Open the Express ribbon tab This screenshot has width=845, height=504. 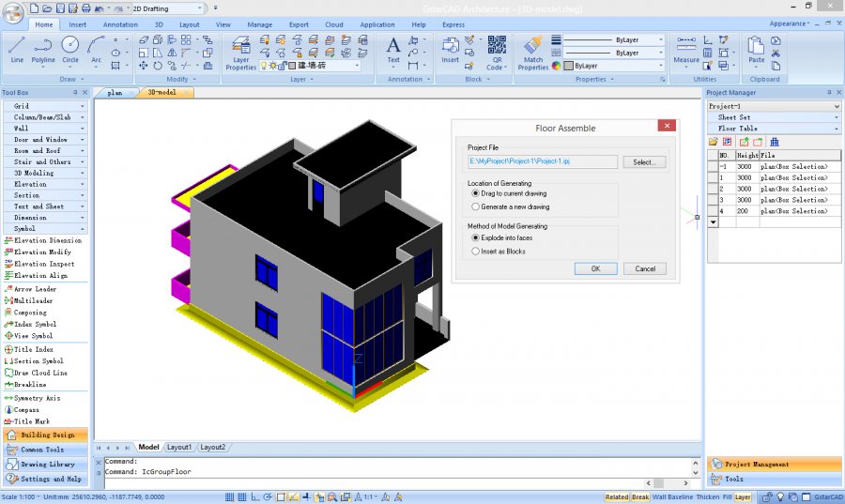[453, 24]
